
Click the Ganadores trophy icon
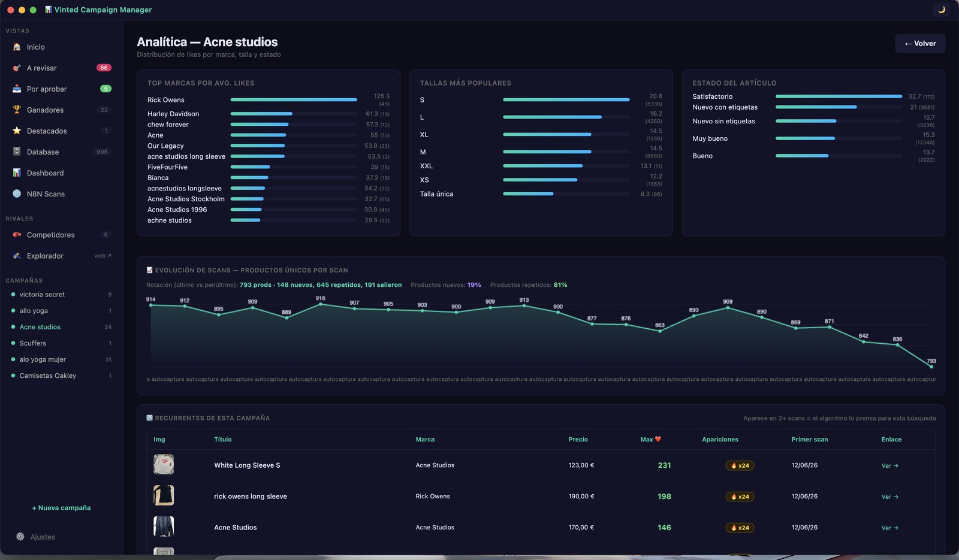(17, 110)
